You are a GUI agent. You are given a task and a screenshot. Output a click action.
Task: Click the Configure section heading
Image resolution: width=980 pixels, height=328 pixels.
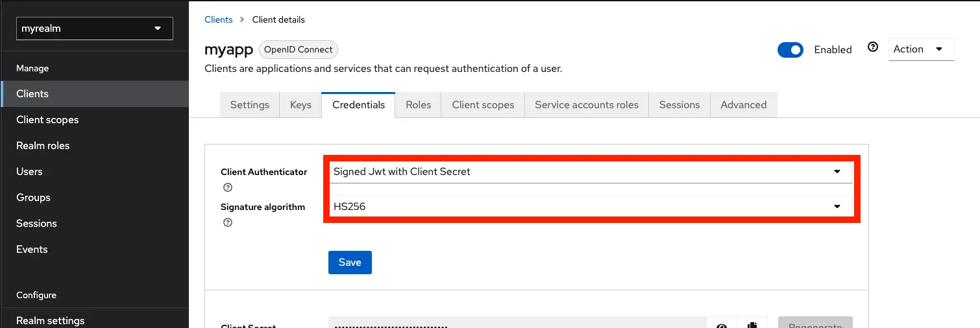[36, 295]
